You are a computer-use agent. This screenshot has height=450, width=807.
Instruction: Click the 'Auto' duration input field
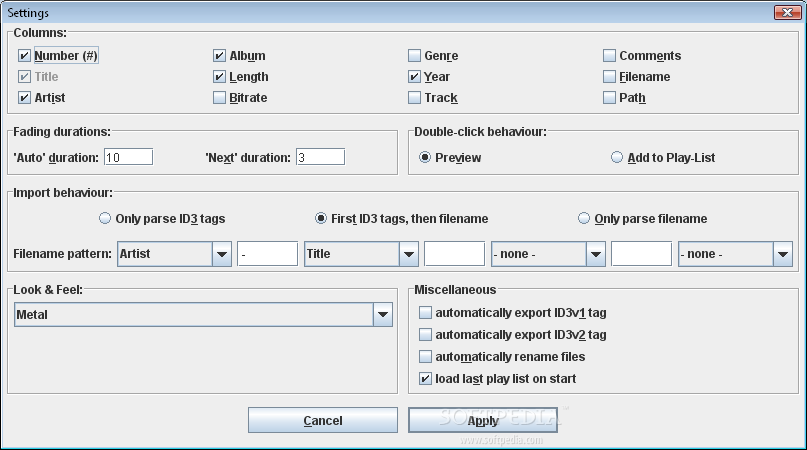pyautogui.click(x=128, y=157)
